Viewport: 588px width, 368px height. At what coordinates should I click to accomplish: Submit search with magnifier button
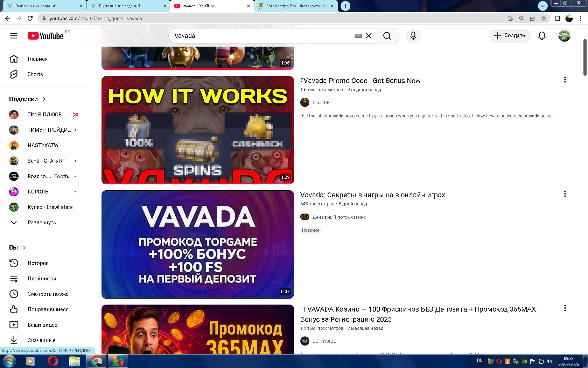click(387, 36)
